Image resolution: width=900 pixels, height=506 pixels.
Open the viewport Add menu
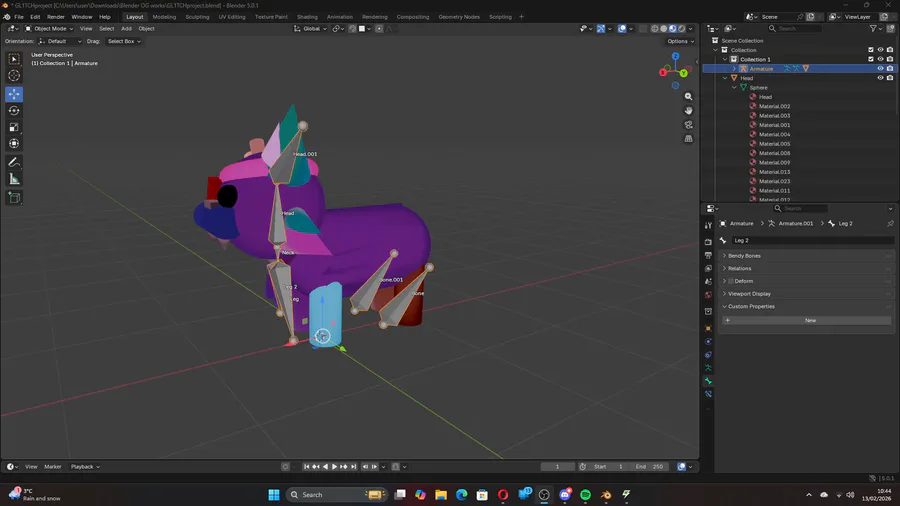click(x=126, y=29)
